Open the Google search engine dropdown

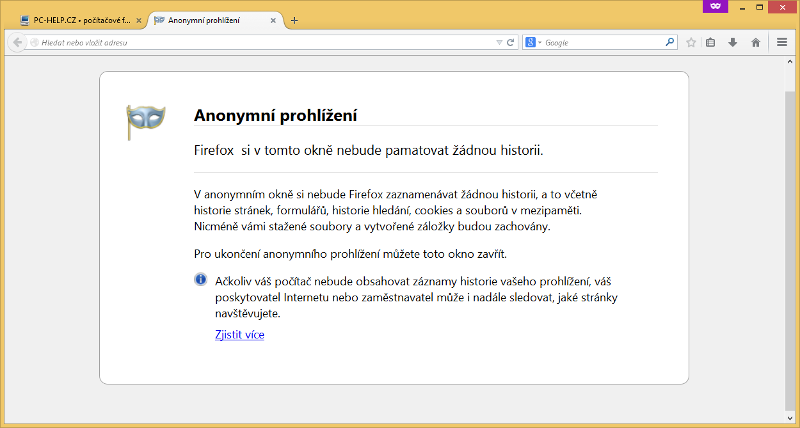[x=533, y=43]
